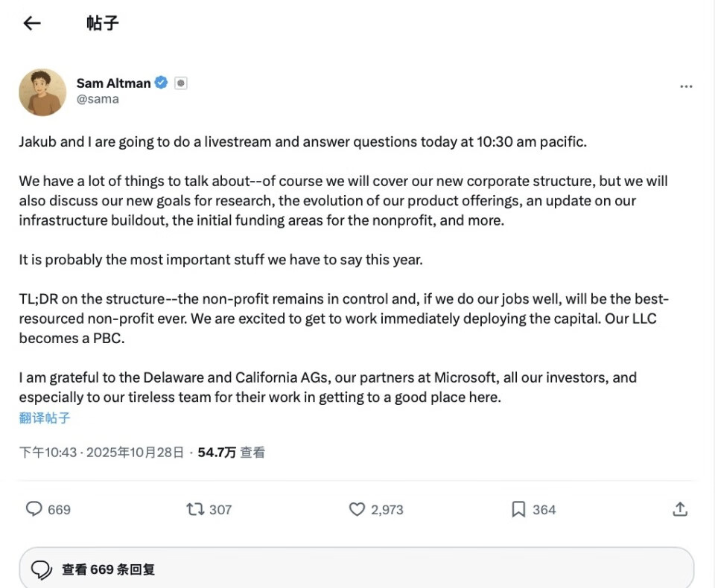Toggle the bookmark icon on this post
Screen dimensions: 715x588
tap(518, 509)
